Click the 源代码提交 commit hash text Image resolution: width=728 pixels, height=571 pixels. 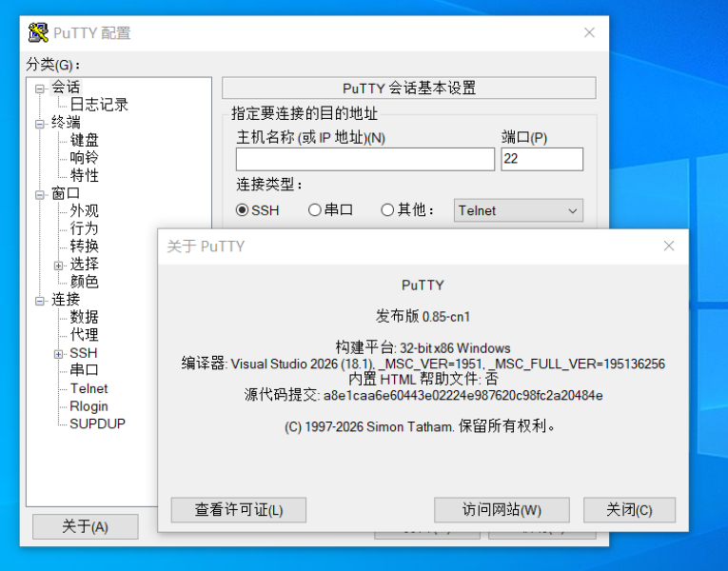(x=423, y=395)
